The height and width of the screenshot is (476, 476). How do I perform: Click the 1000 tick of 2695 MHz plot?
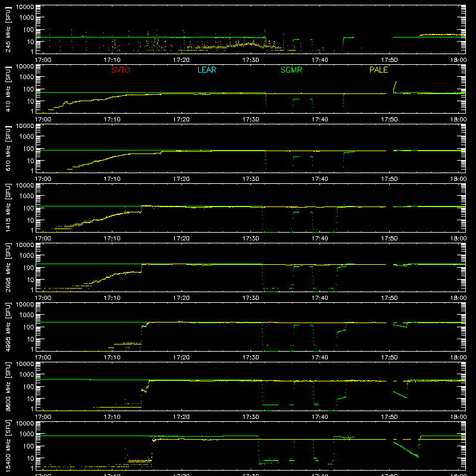click(27, 256)
